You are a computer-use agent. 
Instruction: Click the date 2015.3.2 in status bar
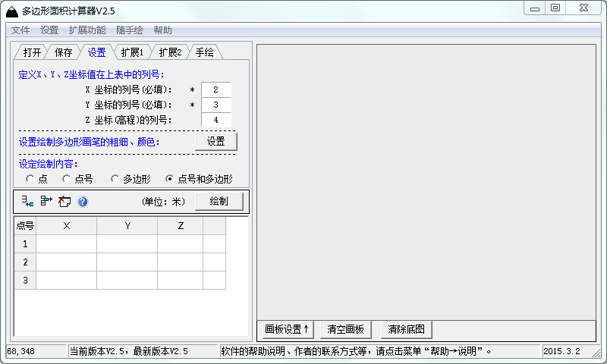(x=561, y=351)
